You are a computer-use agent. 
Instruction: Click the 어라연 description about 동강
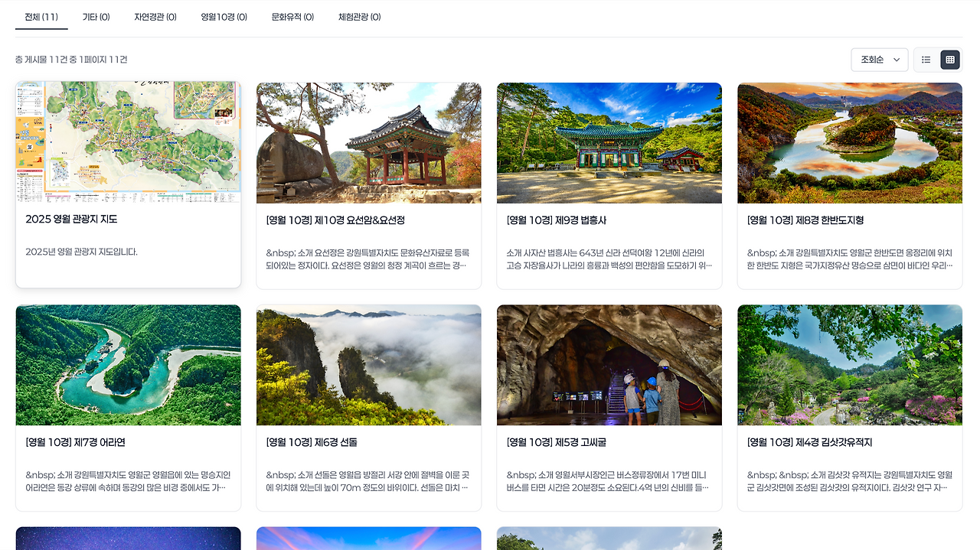point(128,481)
